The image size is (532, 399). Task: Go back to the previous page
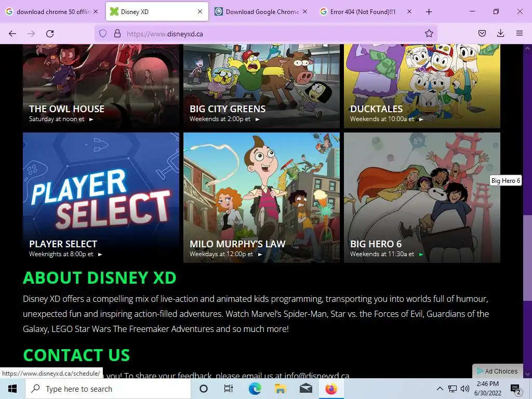12,34
